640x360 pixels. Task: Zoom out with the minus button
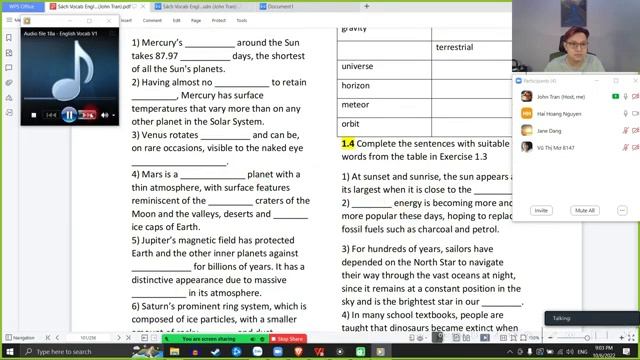click(x=550, y=338)
